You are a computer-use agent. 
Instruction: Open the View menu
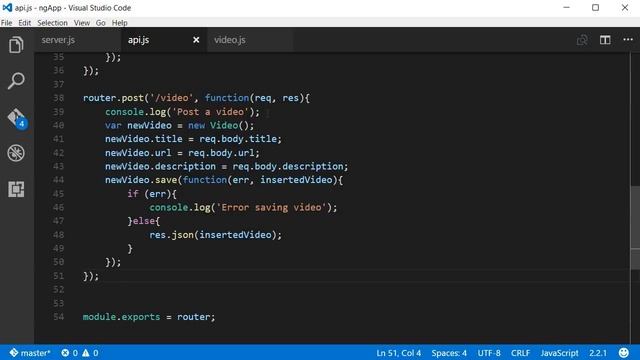click(82, 23)
